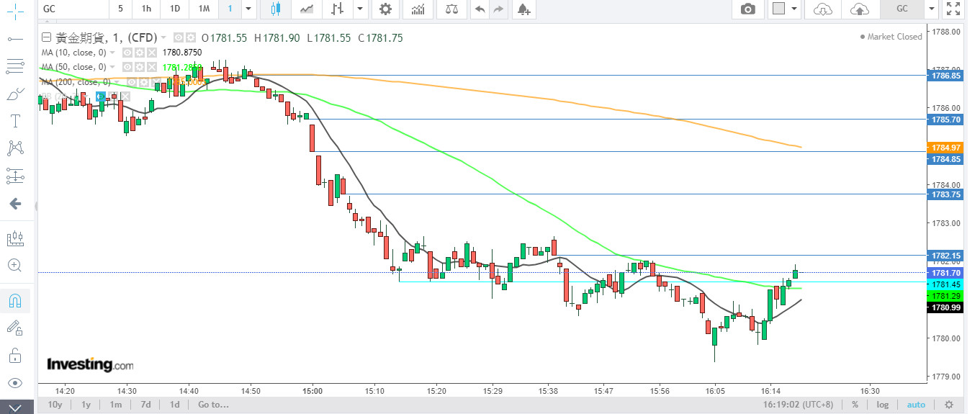Click the save chart cloud upload icon
980x414 pixels.
coord(858,9)
